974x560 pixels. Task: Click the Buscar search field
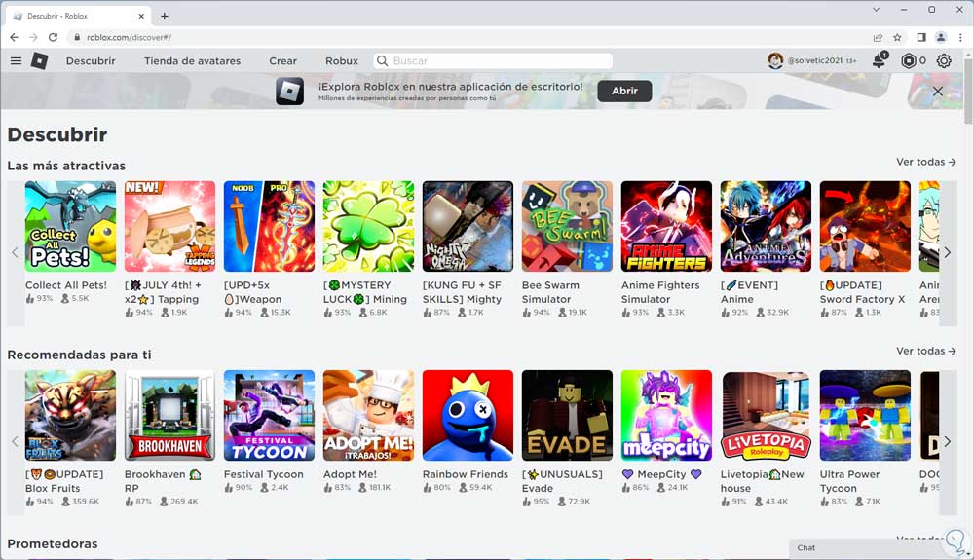[493, 60]
